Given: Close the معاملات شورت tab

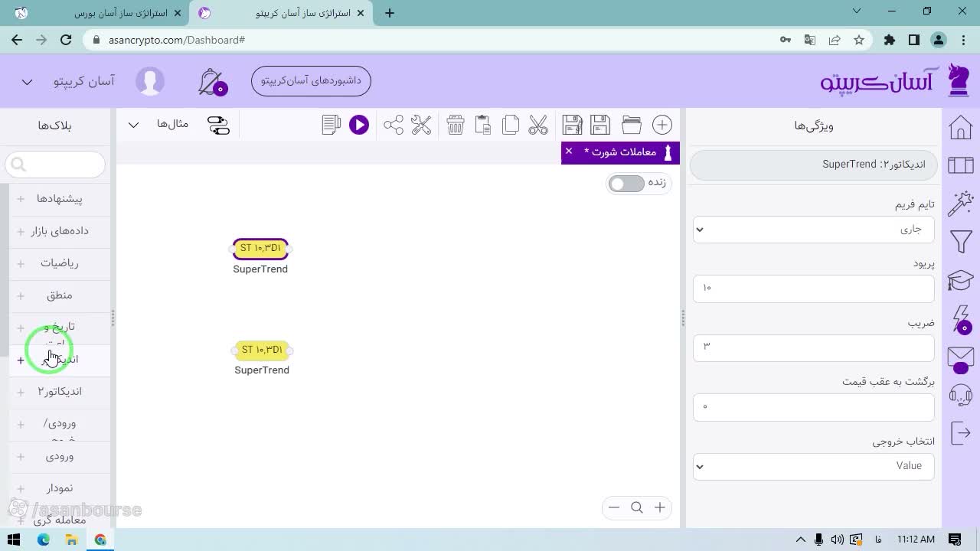Looking at the screenshot, I should (569, 152).
